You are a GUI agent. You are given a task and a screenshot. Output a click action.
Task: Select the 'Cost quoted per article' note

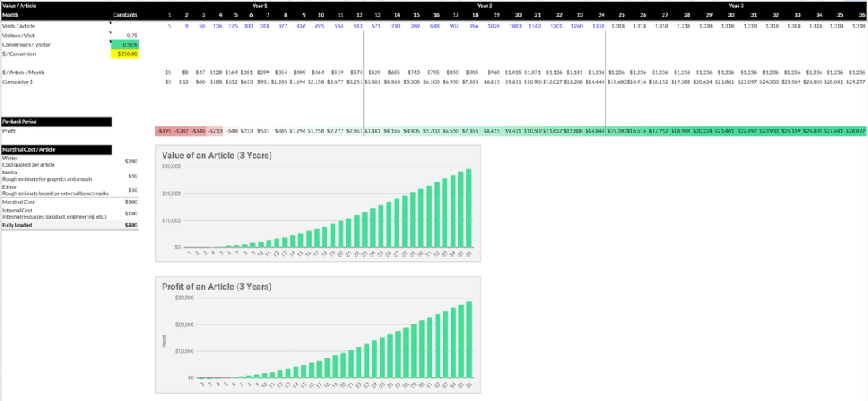pos(27,164)
